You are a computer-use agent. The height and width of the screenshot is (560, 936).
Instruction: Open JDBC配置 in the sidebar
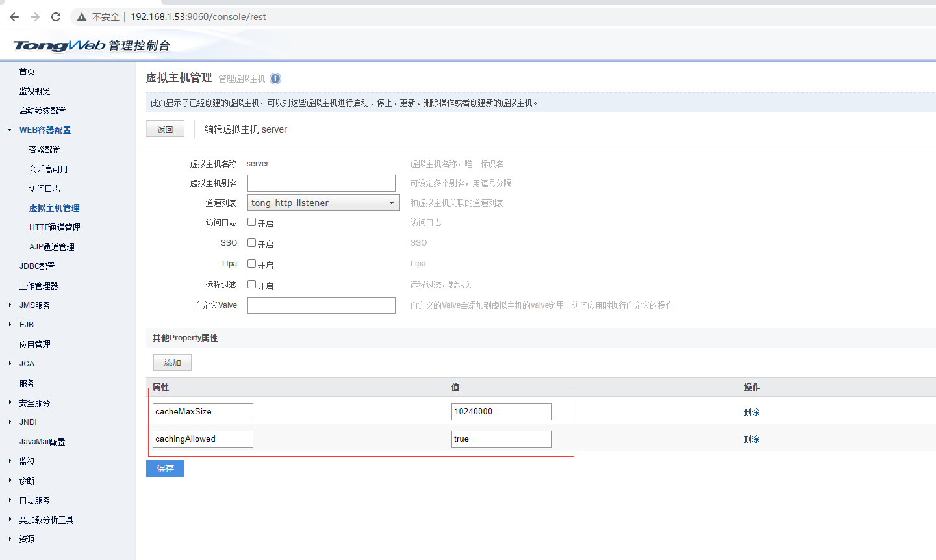click(37, 266)
